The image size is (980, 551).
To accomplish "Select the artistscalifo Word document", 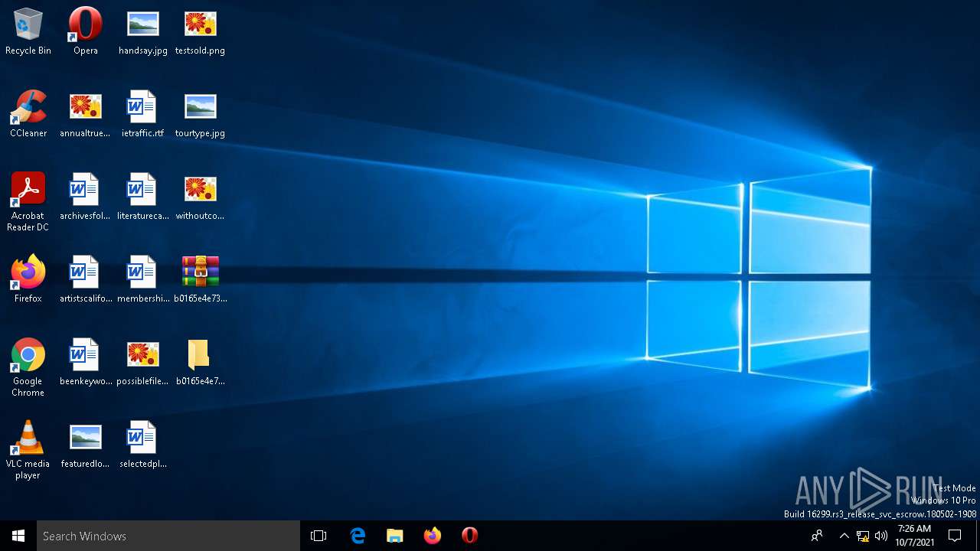I will pos(86,279).
